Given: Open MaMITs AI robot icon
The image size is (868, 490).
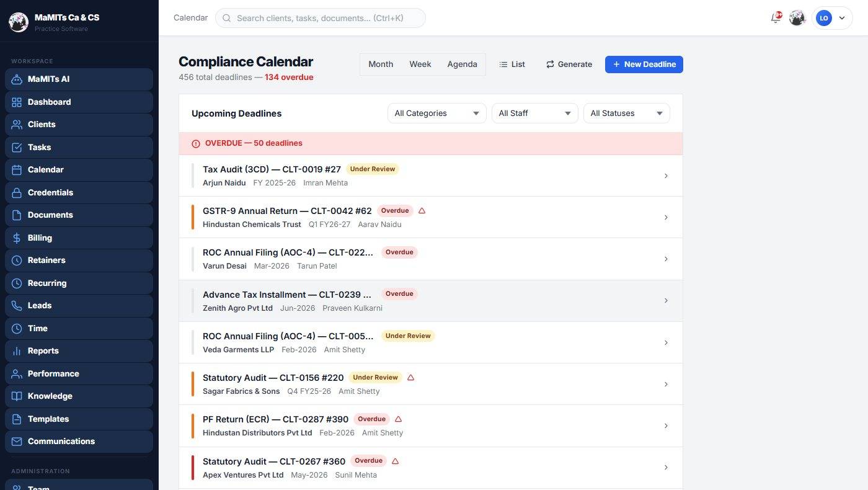Looking at the screenshot, I should [17, 79].
